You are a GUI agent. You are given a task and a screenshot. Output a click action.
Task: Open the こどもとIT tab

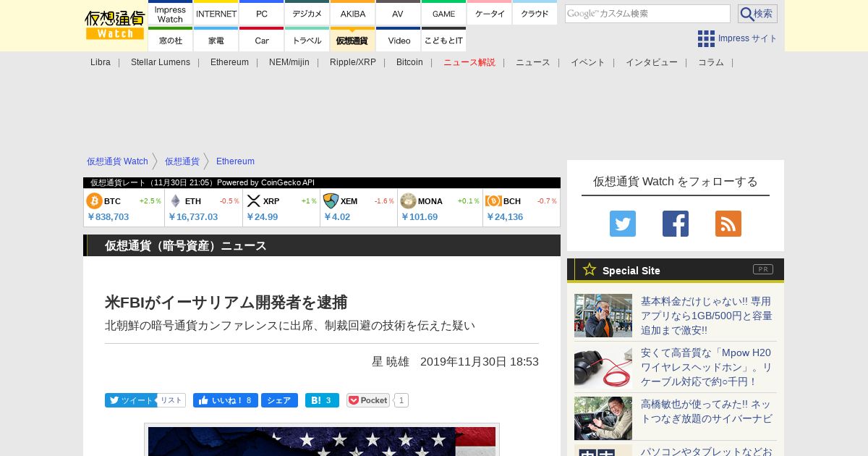click(x=443, y=40)
